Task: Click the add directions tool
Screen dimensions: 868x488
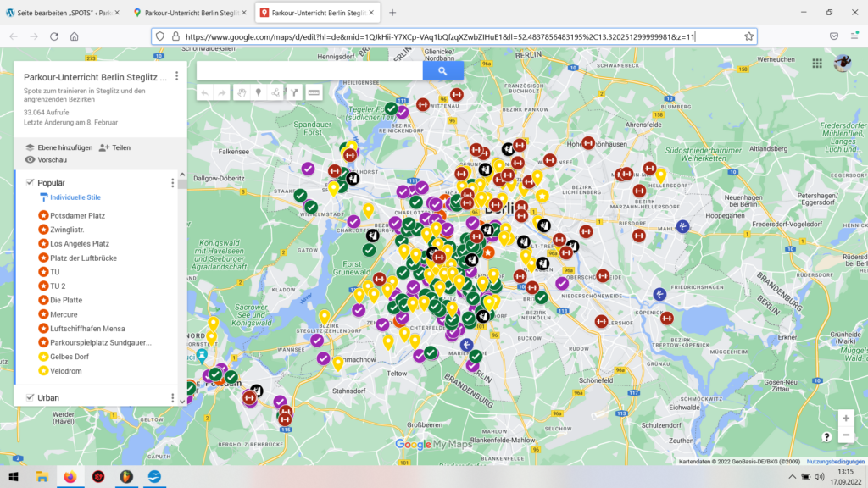Action: pyautogui.click(x=294, y=92)
